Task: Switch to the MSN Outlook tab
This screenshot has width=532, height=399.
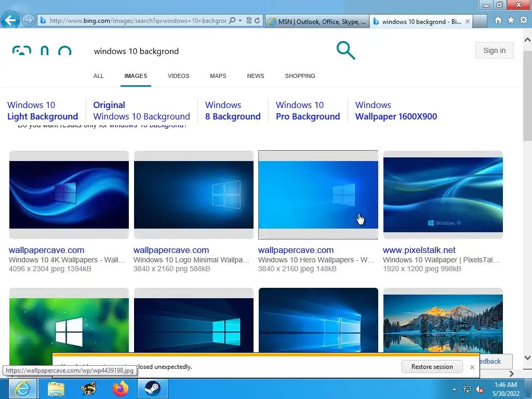Action: tap(317, 21)
